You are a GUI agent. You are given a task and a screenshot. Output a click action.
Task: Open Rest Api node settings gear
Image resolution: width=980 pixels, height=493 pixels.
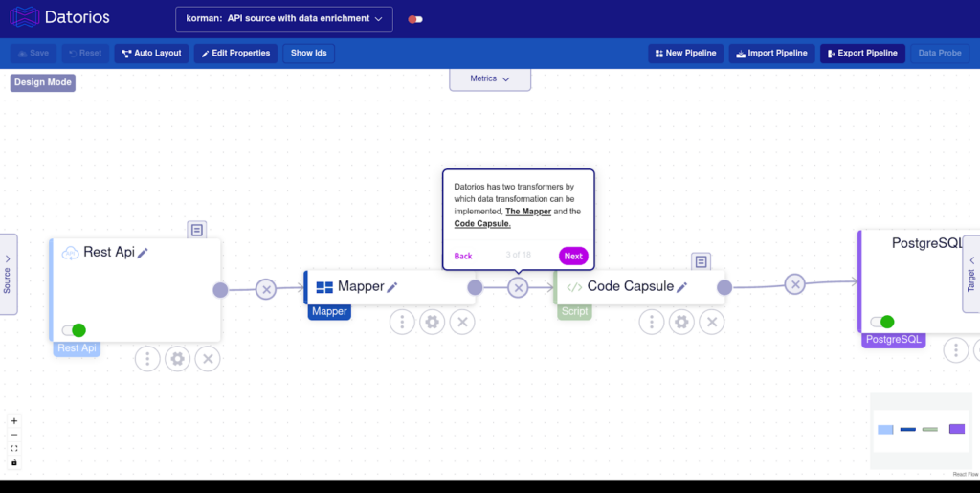pos(177,359)
